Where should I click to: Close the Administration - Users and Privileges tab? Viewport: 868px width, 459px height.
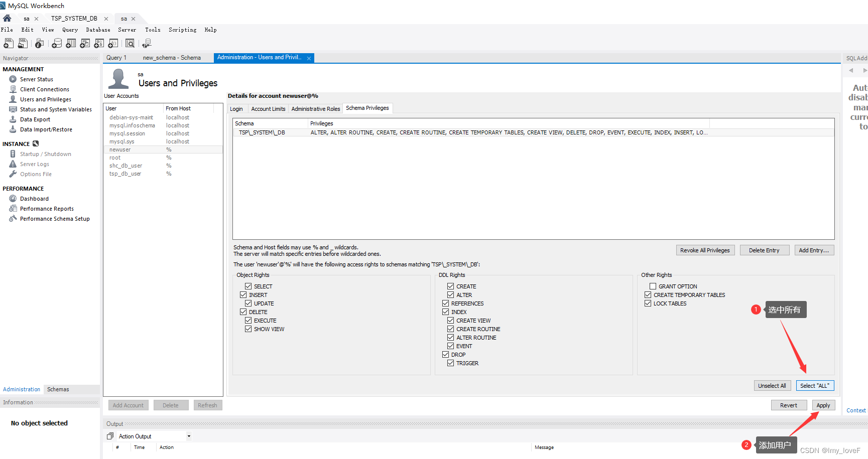[x=309, y=58]
